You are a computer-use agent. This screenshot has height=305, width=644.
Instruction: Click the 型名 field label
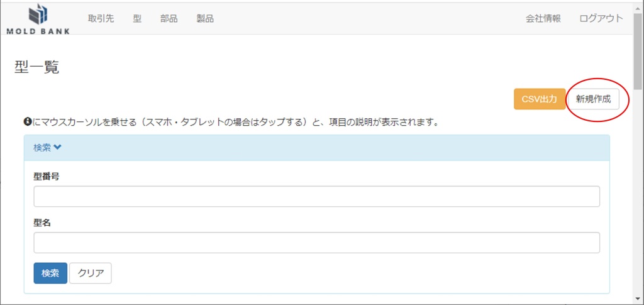coord(42,223)
